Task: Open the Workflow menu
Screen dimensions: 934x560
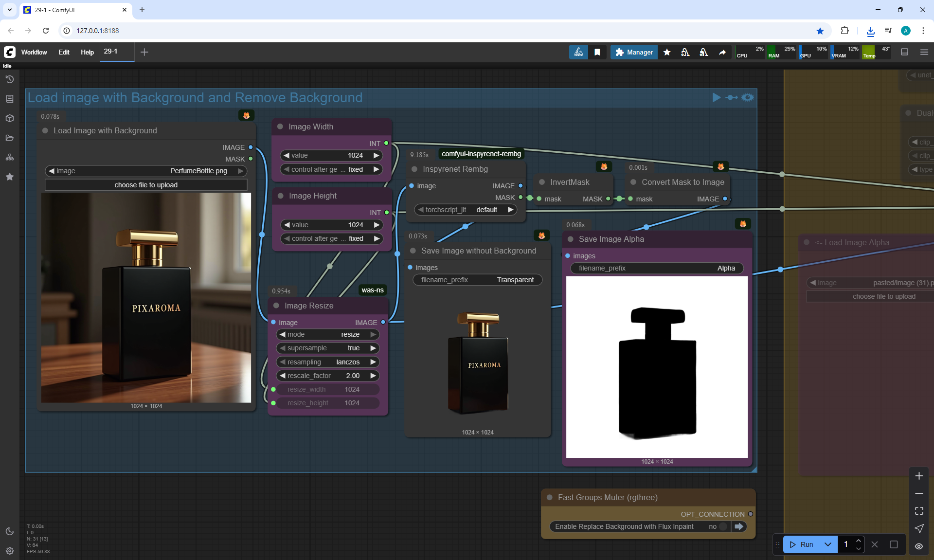Action: 34,52
